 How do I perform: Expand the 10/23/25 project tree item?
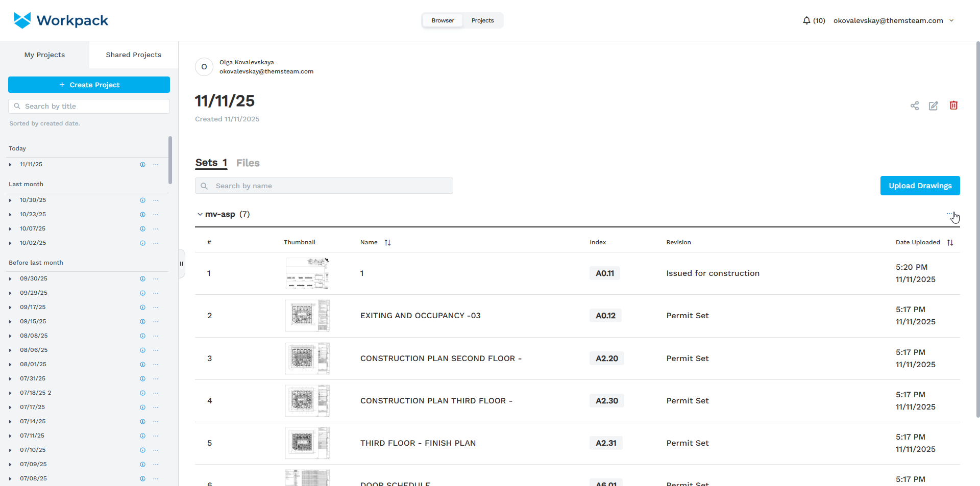[x=10, y=215]
